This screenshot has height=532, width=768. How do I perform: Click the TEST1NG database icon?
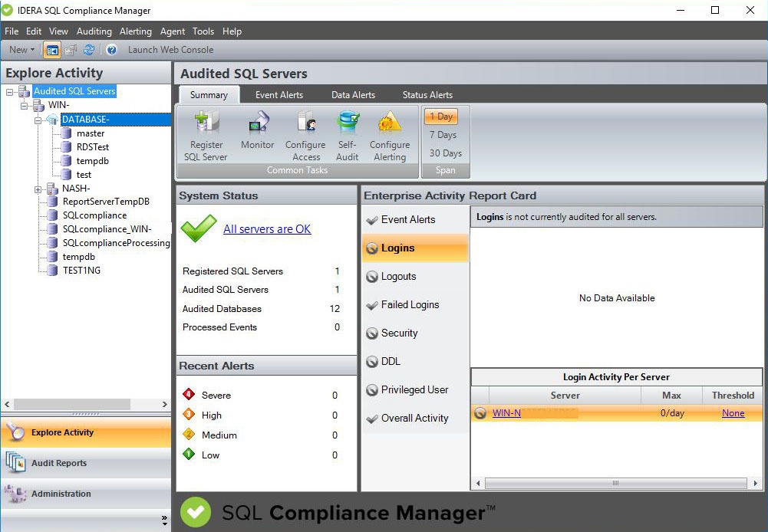coord(52,270)
